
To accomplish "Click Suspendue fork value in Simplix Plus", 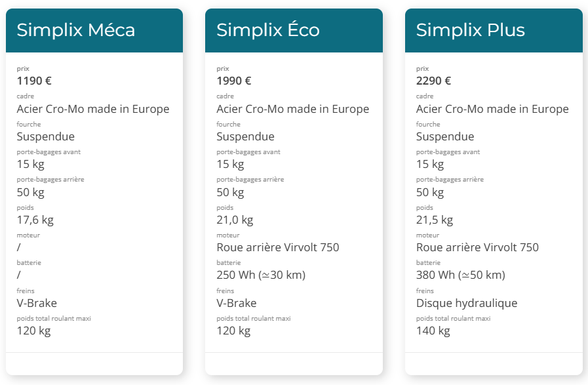I will click(445, 136).
